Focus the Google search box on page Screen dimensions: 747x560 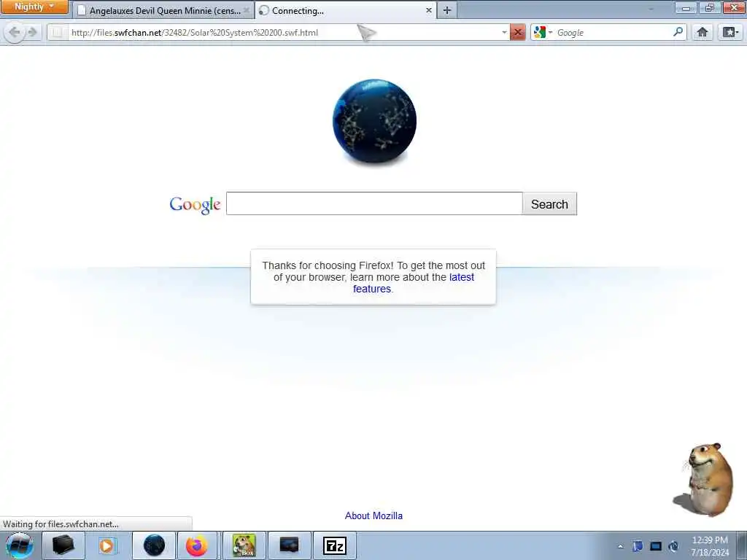374,203
